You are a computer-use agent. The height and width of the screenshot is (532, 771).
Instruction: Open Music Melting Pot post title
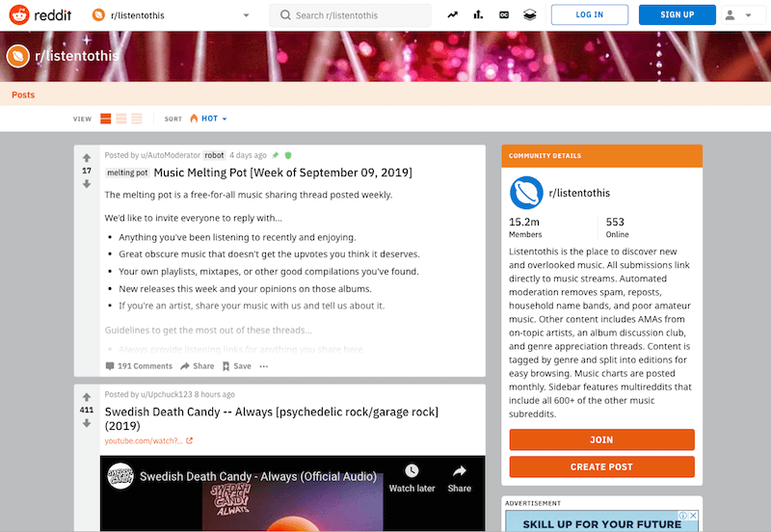282,173
